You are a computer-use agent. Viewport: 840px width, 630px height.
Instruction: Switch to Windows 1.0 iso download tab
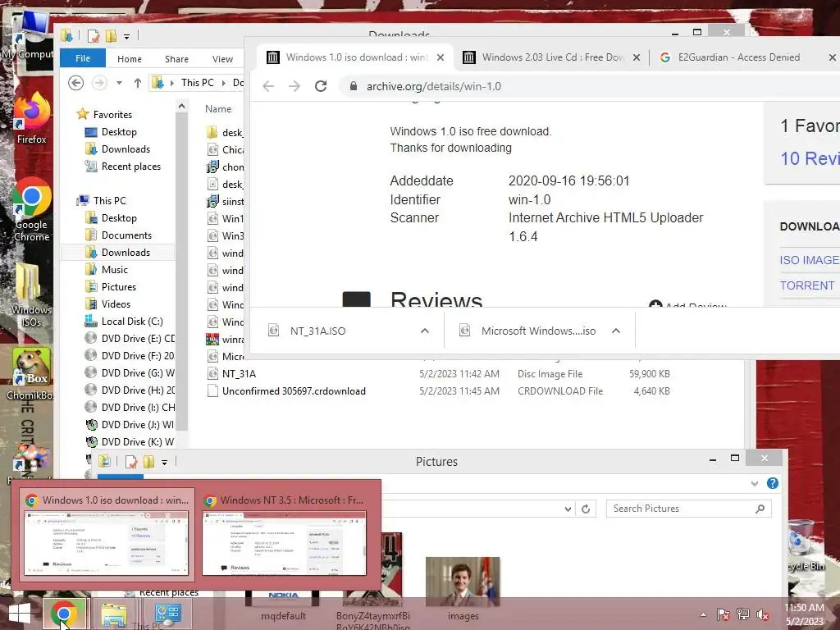click(356, 57)
